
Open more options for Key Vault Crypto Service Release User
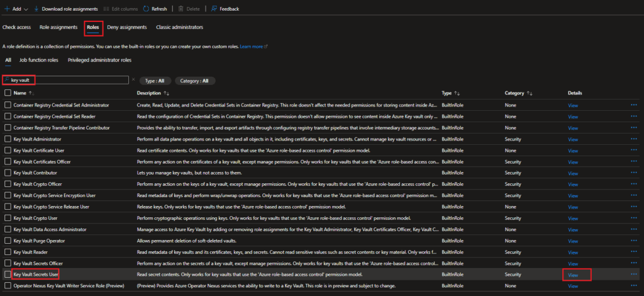coord(634,207)
